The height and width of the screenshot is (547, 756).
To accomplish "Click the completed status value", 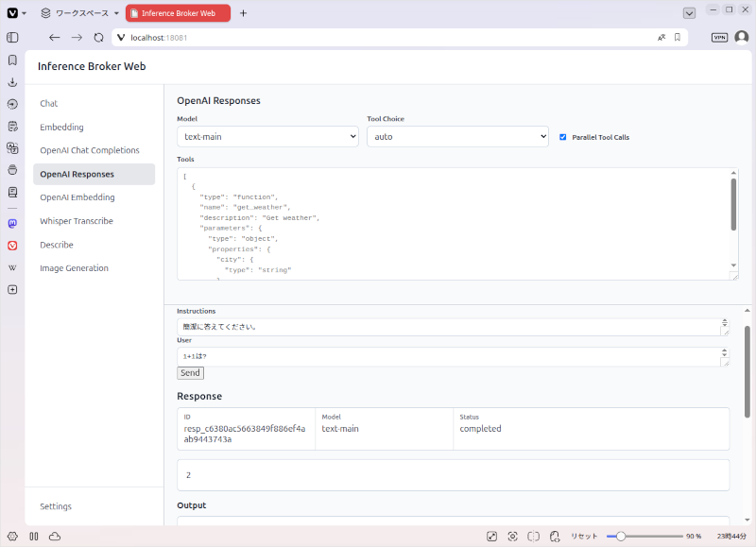I will (480, 429).
